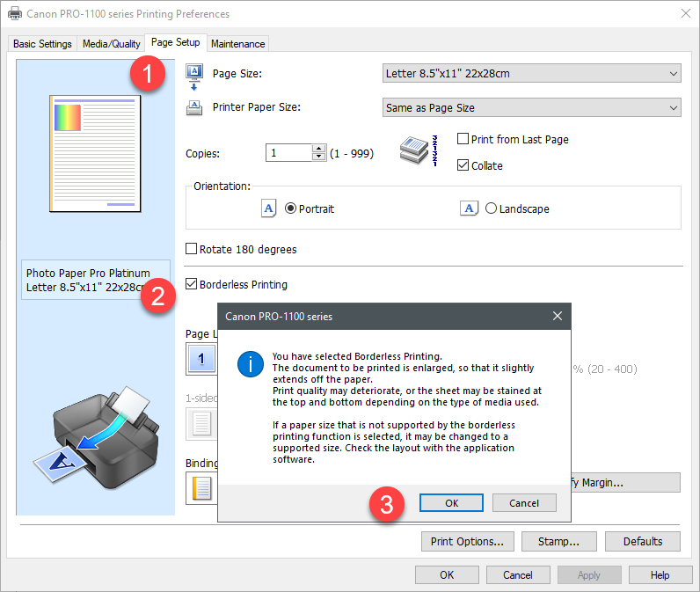Click the Print Options button
The height and width of the screenshot is (592, 700).
pos(467,541)
